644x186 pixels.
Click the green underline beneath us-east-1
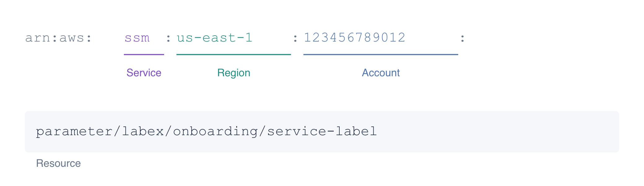[x=234, y=55]
